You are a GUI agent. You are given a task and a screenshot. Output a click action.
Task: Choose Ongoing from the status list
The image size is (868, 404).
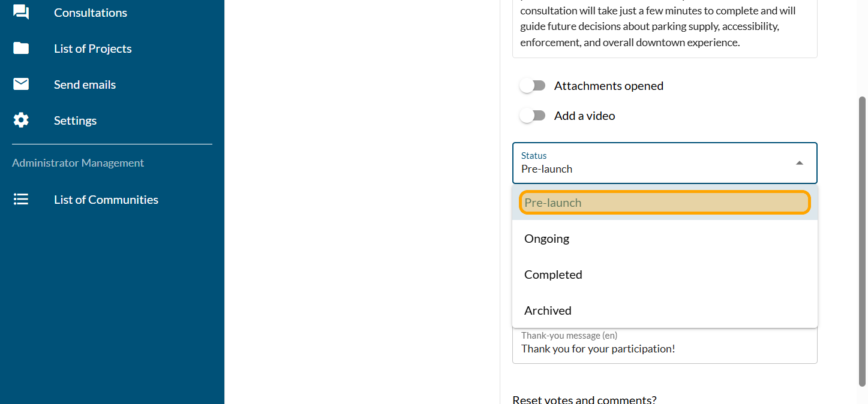click(x=664, y=239)
